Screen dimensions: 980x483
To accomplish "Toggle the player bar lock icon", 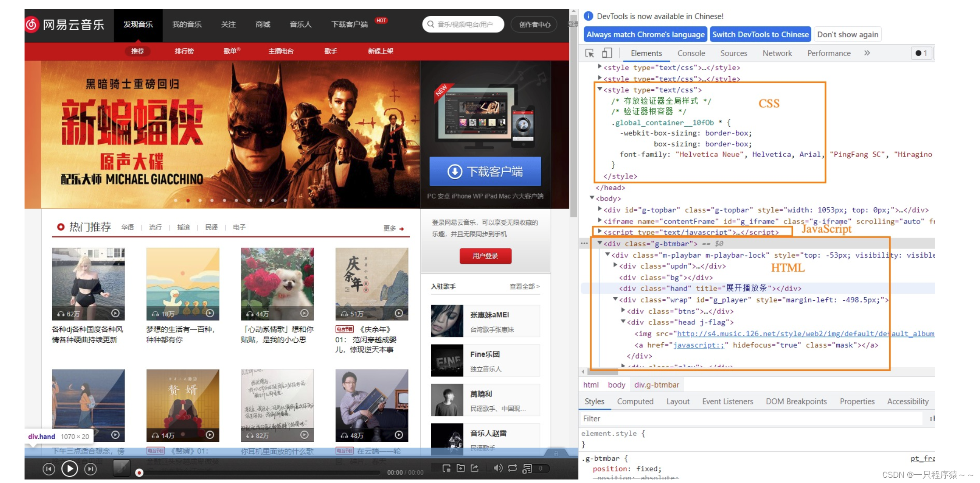I will (x=556, y=453).
